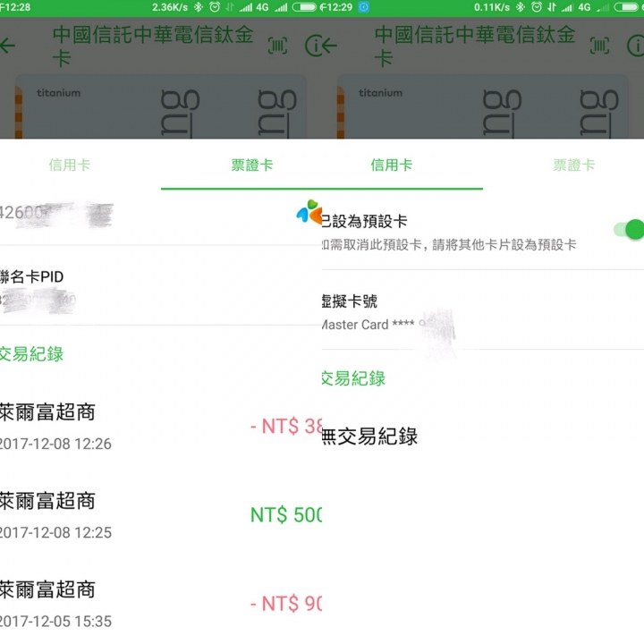Tap the colorful heart logo icon
Image resolution: width=644 pixels, height=644 pixels.
click(309, 211)
